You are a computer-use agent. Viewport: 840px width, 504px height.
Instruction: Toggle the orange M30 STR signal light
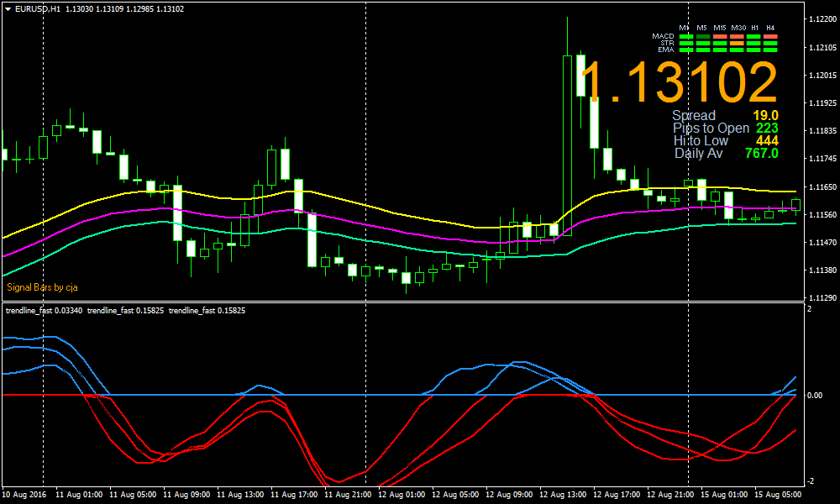tap(737, 43)
